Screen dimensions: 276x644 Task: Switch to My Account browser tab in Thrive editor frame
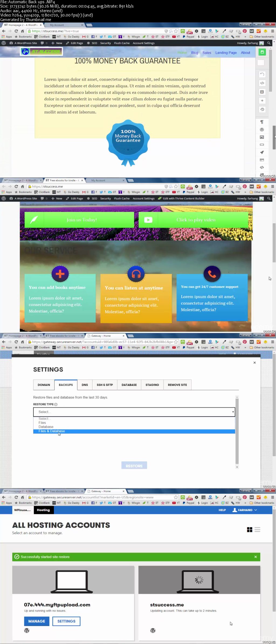65,25
